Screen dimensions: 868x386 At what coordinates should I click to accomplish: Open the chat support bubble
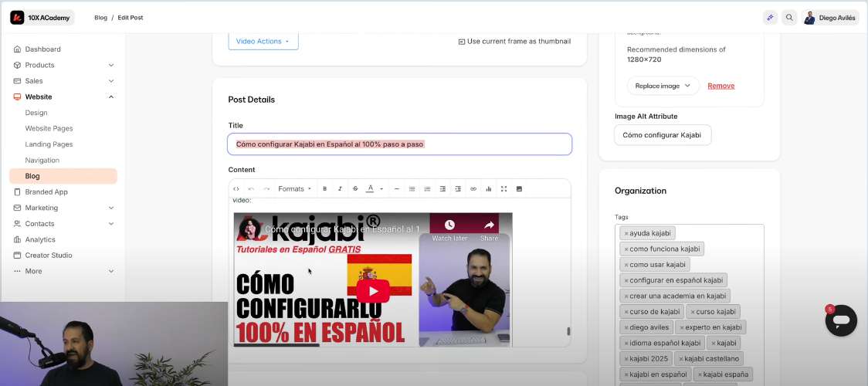[x=842, y=320]
